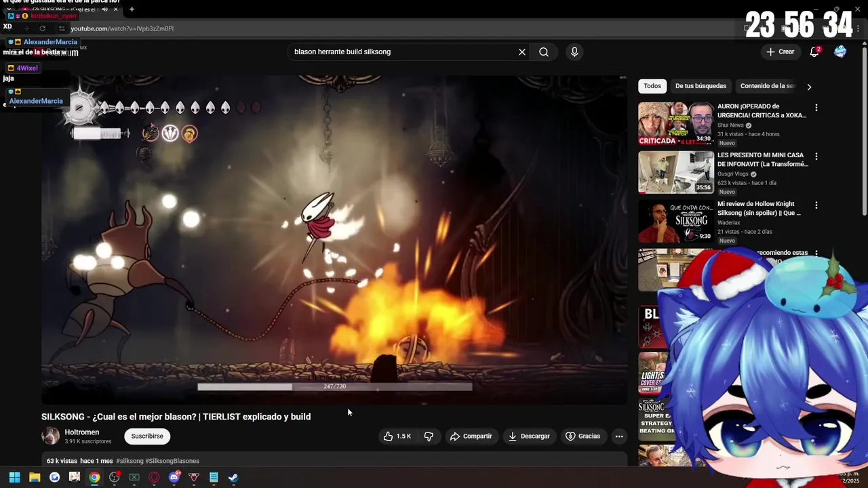The width and height of the screenshot is (868, 488).
Task: Open options menu for AURON video
Action: pyautogui.click(x=816, y=108)
